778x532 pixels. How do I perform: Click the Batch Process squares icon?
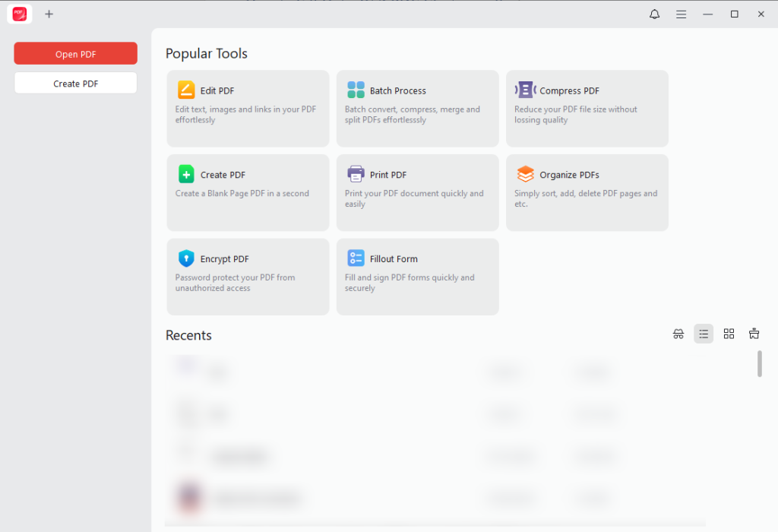pyautogui.click(x=356, y=90)
